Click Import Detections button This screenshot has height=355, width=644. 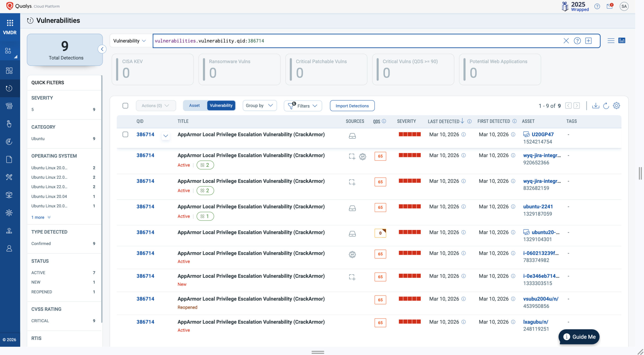(x=352, y=106)
